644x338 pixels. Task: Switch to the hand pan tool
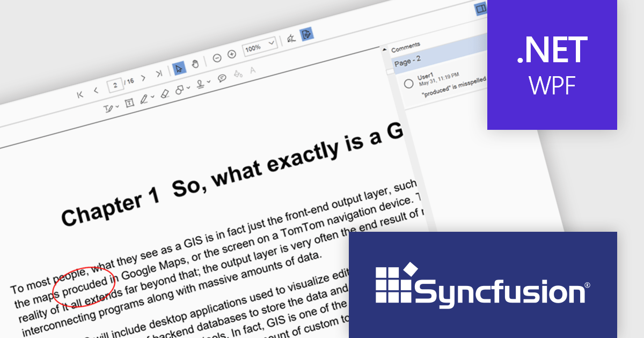(195, 64)
